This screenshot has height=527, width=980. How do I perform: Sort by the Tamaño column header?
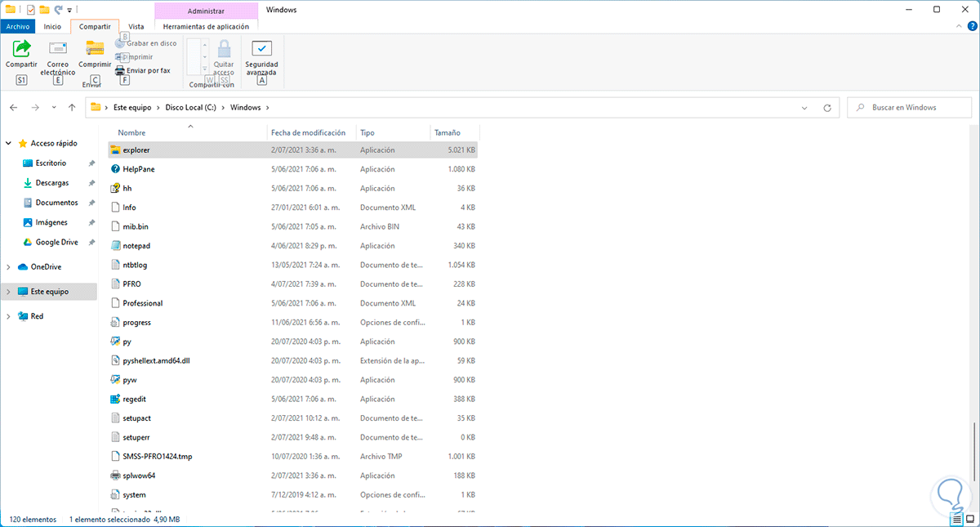coord(454,132)
